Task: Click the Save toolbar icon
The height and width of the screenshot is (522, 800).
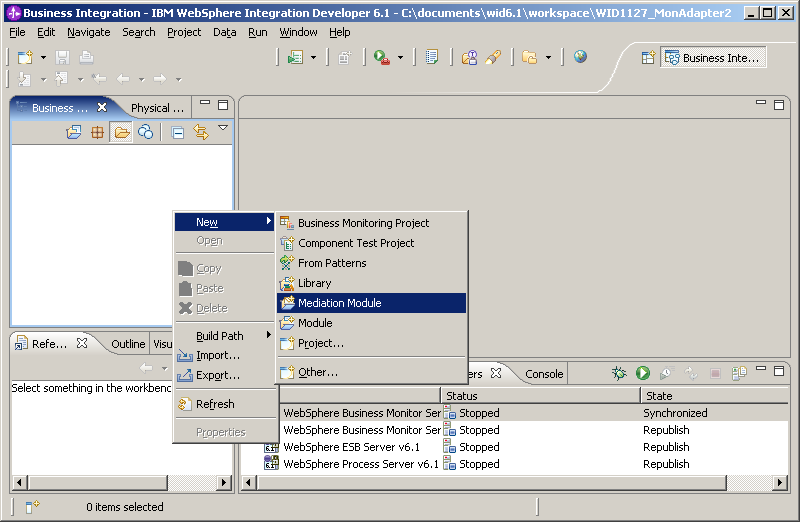Action: pos(62,57)
